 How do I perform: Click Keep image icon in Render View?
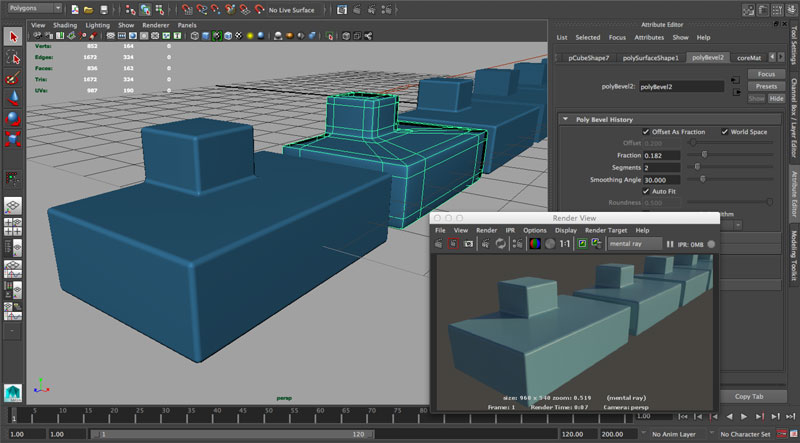point(582,244)
